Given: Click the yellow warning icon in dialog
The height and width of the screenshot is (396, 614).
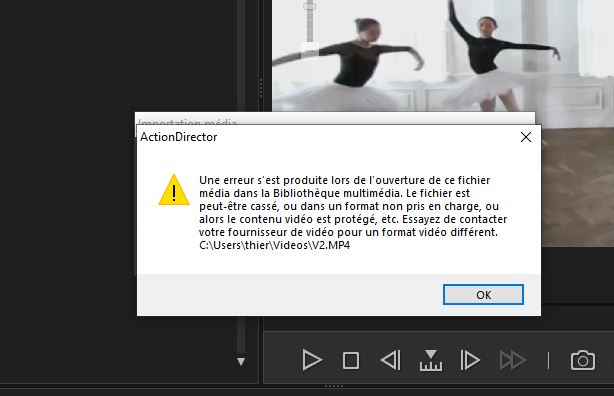Looking at the screenshot, I should tap(174, 190).
